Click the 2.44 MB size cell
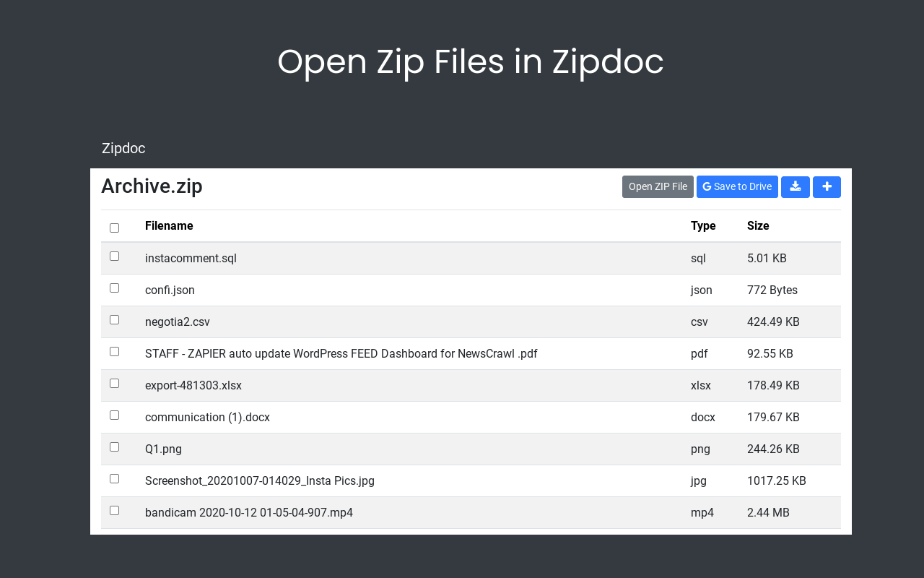The image size is (924, 578). pos(768,512)
